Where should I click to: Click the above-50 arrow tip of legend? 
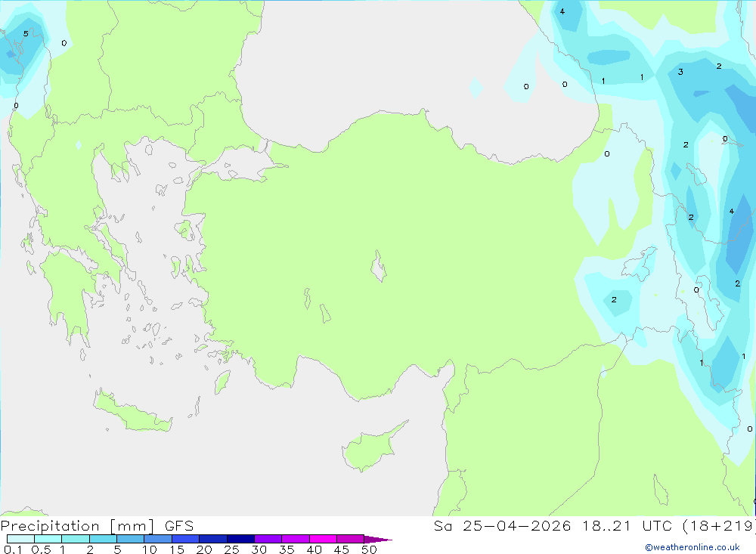(378, 539)
